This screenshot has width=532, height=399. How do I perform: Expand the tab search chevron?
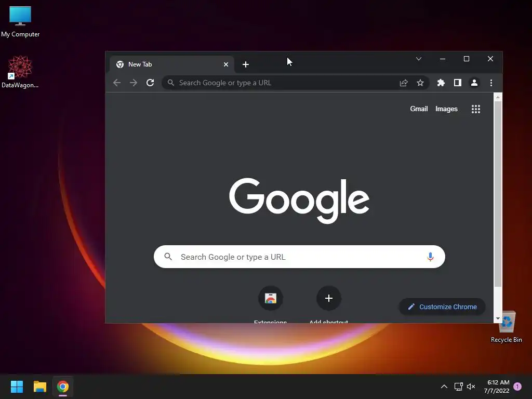(419, 59)
